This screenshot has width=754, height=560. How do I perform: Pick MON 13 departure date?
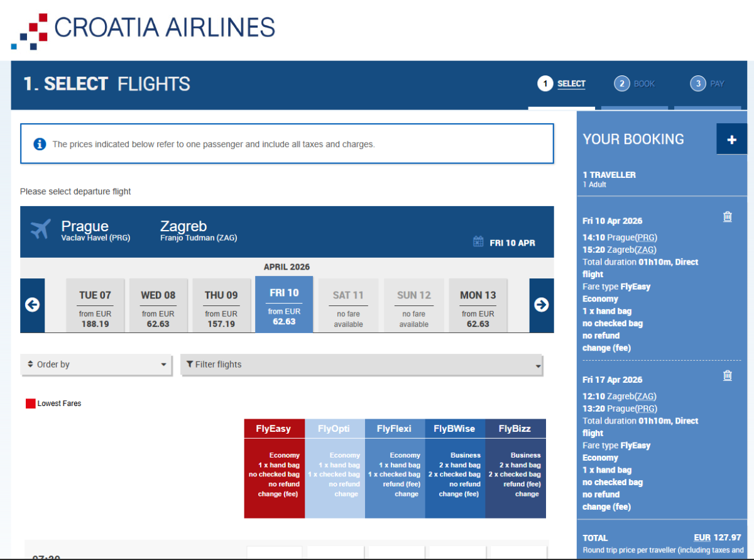pos(478,305)
